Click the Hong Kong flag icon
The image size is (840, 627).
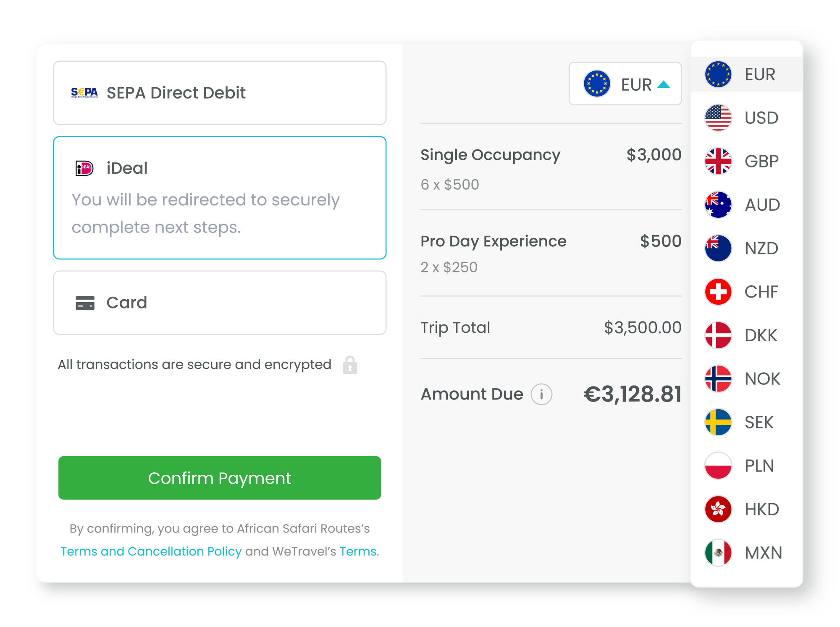point(718,509)
